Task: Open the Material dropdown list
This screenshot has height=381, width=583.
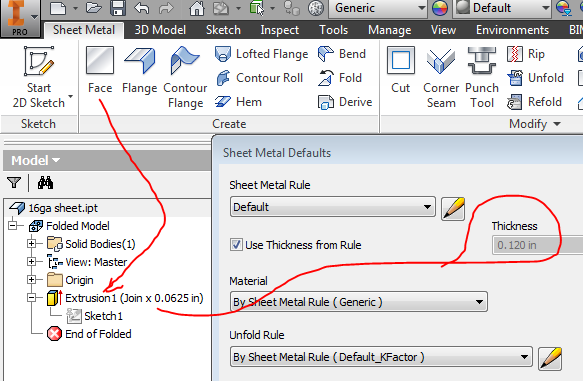Action: click(x=358, y=302)
